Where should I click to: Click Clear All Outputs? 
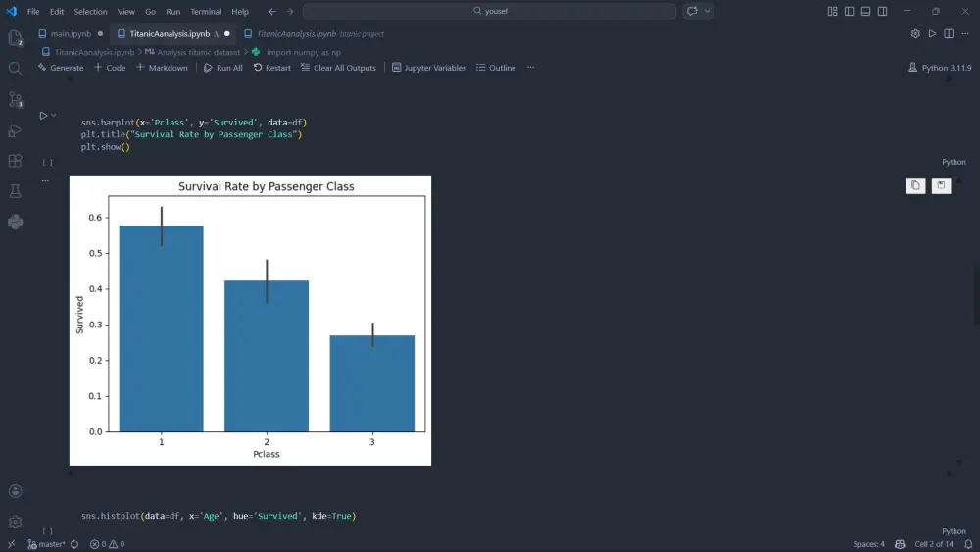pyautogui.click(x=338, y=68)
